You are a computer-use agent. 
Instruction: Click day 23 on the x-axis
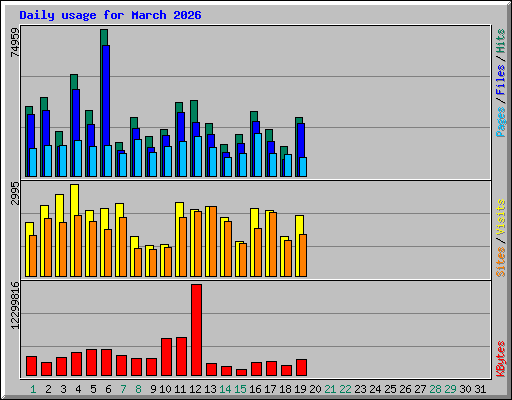tap(360, 389)
